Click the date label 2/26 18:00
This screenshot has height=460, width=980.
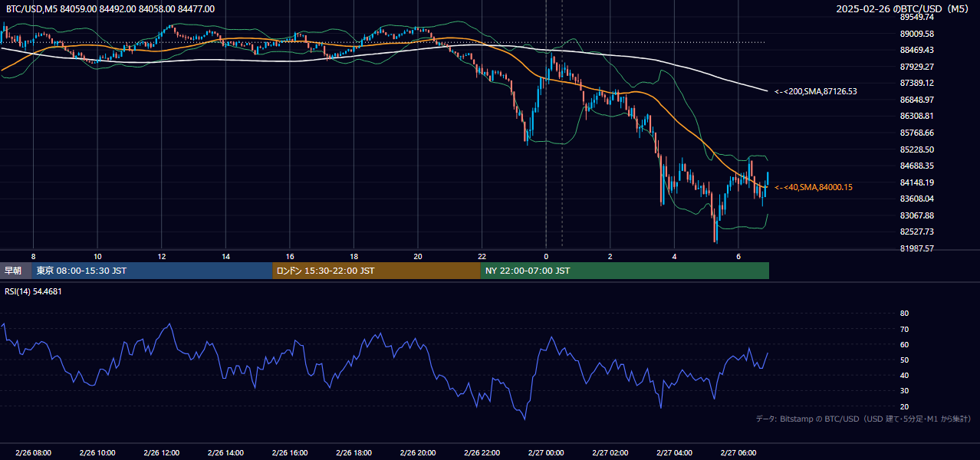[x=354, y=453]
